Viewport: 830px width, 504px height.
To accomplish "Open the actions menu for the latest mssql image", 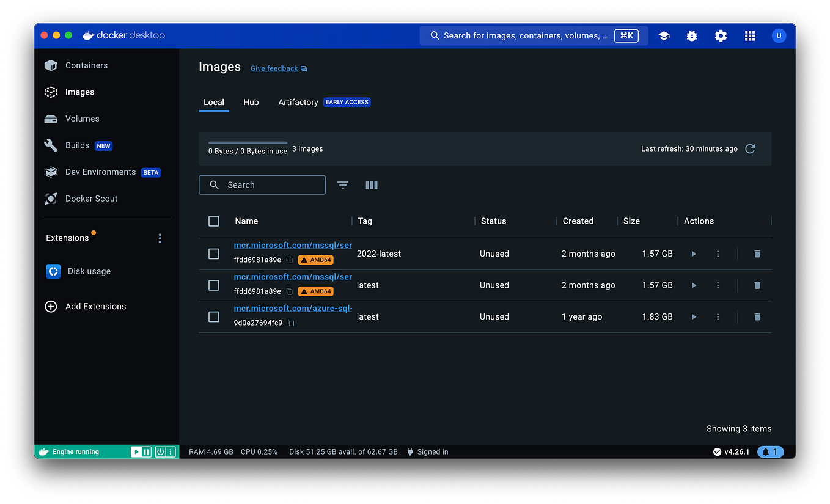I will [x=718, y=285].
